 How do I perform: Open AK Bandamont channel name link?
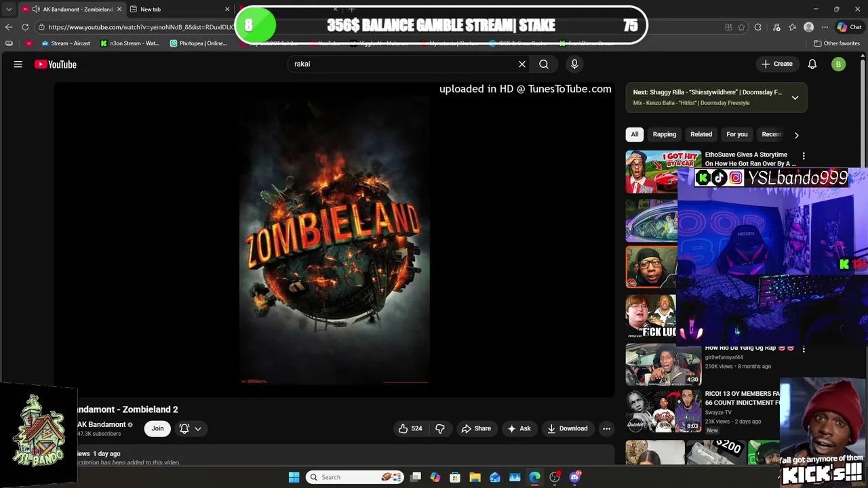point(101,424)
